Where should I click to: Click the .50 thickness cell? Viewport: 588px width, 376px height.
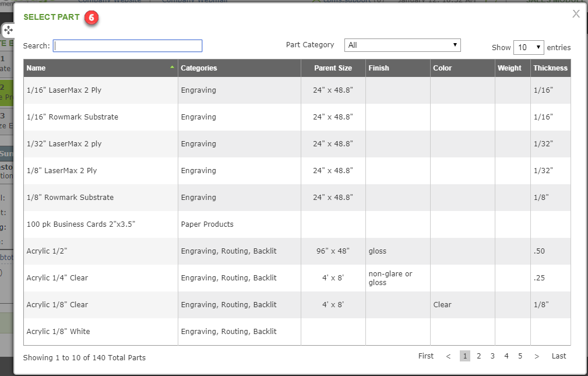tap(551, 251)
